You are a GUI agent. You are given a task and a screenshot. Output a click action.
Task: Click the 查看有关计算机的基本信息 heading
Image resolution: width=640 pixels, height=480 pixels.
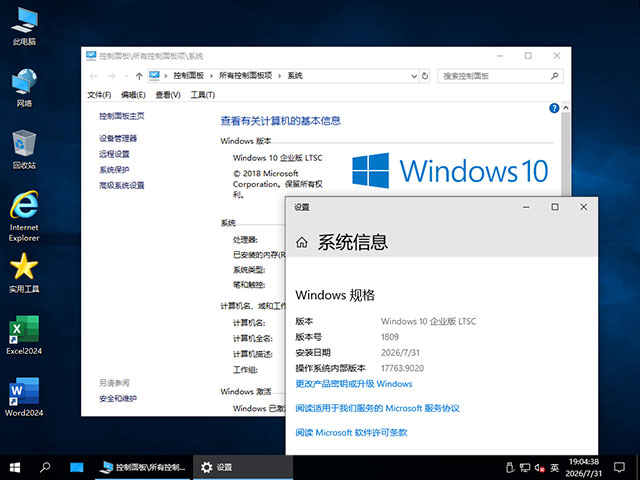pos(280,121)
